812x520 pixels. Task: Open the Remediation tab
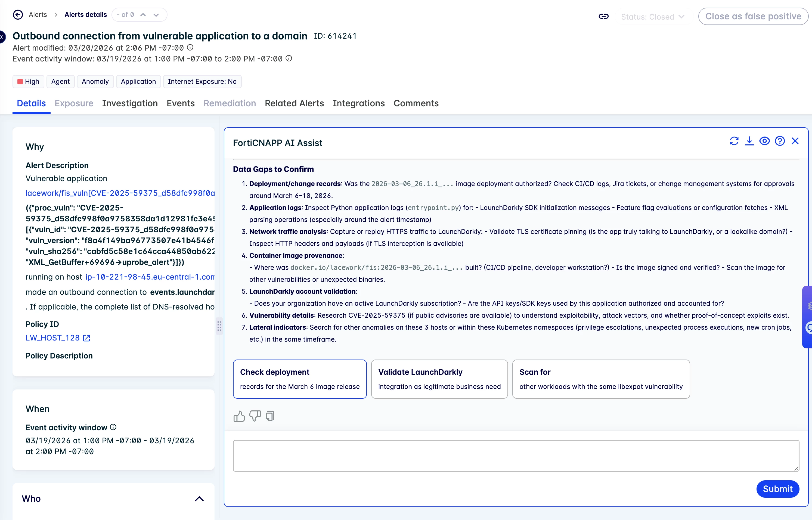230,103
